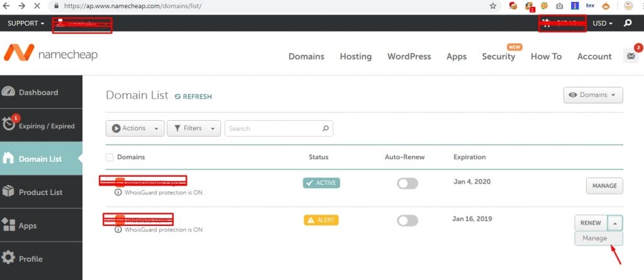This screenshot has height=280, width=644.
Task: Open the Hosting menu
Action: (355, 56)
